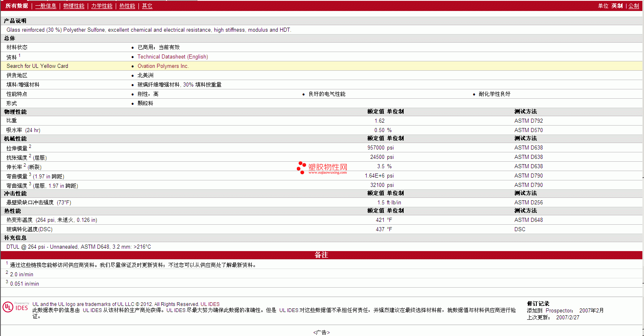The image size is (644, 336).
Task: Select 英制 units
Action: coord(617,6)
